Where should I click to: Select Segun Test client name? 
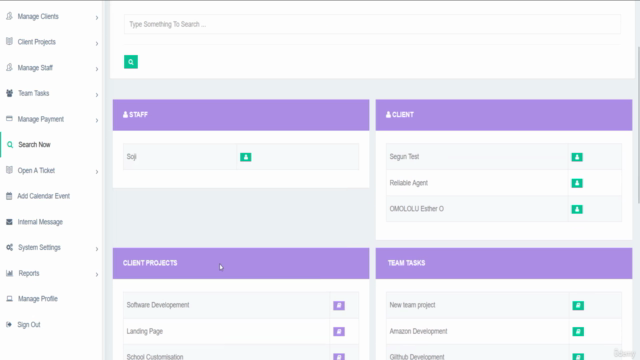(x=404, y=157)
